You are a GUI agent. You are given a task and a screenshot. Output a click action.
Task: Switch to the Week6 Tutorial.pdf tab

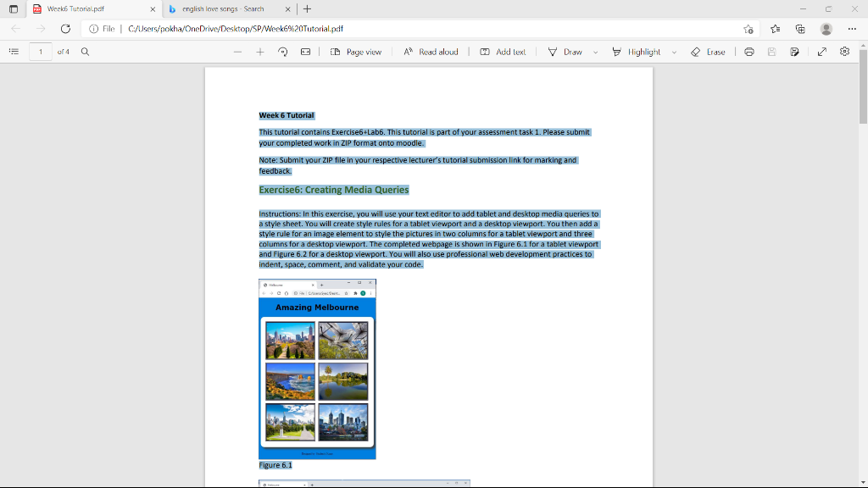(94, 8)
